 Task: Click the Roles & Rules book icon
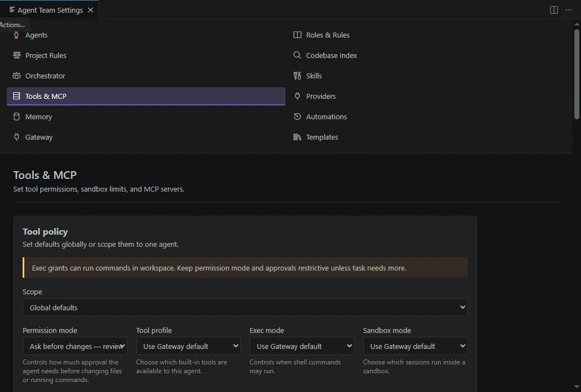pos(297,35)
